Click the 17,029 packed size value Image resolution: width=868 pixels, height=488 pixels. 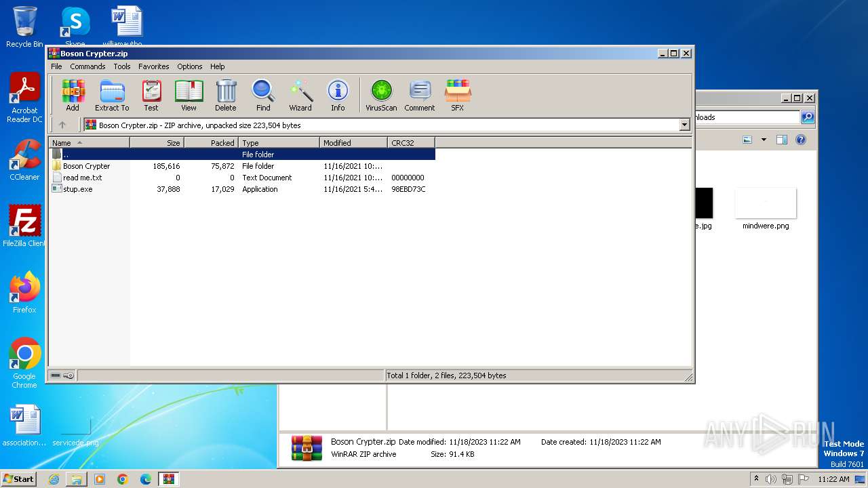click(222, 189)
